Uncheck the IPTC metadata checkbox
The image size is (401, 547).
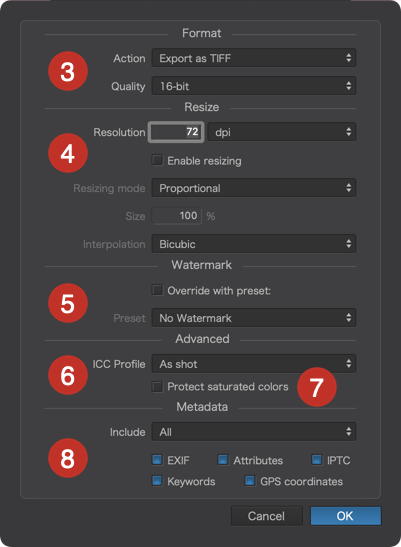coord(317,460)
